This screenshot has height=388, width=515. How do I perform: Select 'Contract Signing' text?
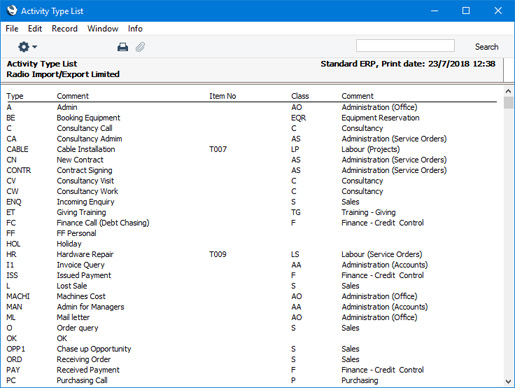coord(84,171)
